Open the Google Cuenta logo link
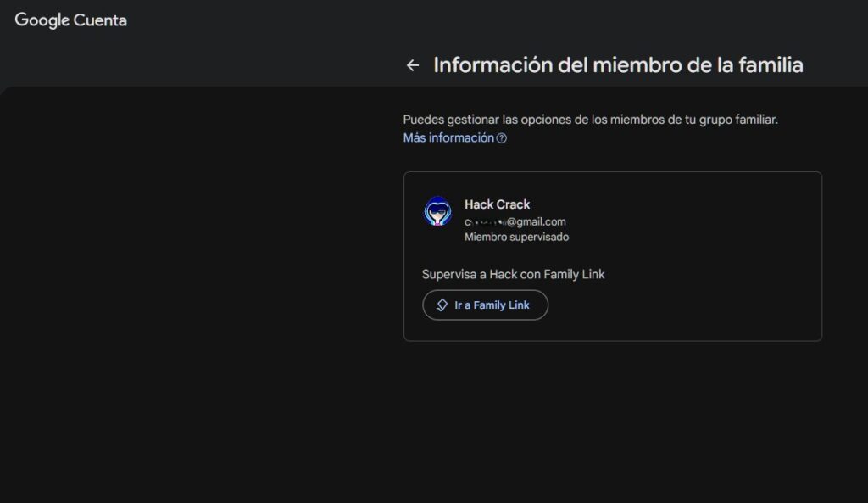 [71, 20]
